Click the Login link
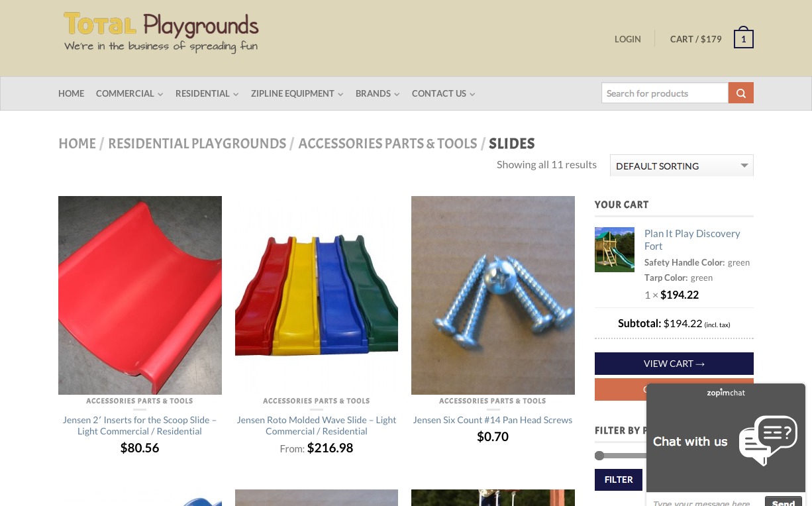Viewport: 812px width, 506px height. click(627, 39)
